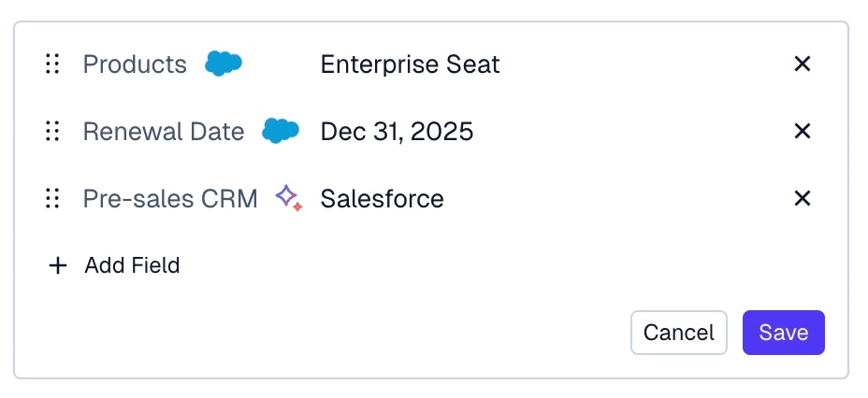Click the Renewal Date row drag handle

53,131
